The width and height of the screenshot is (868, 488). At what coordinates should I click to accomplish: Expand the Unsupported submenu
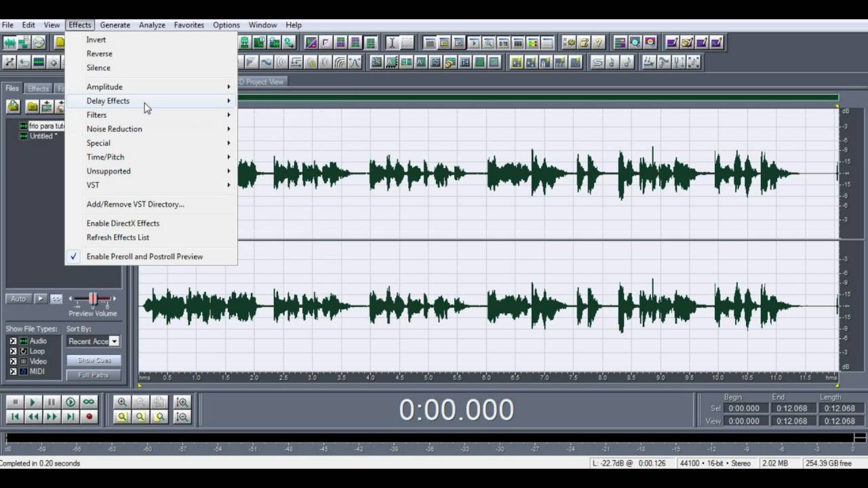151,171
